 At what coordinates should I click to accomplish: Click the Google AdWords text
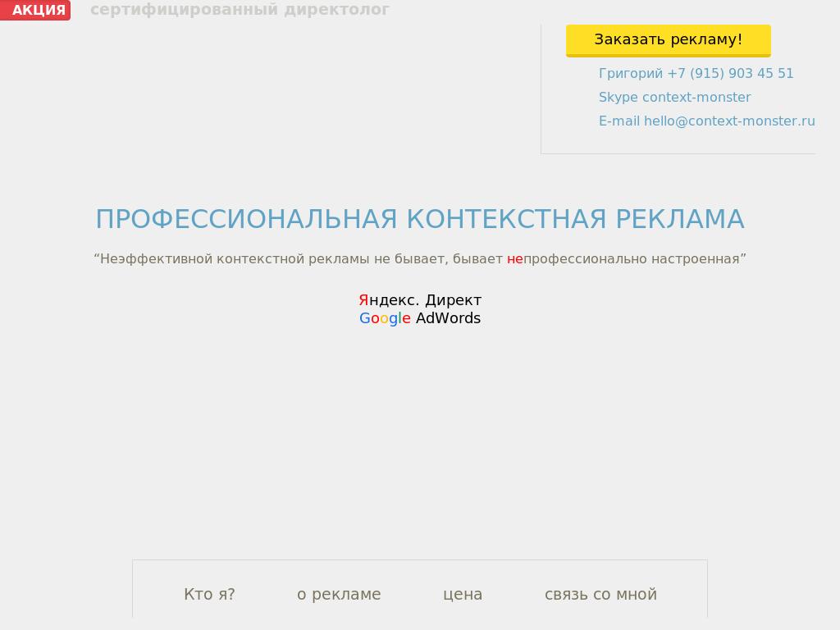420,318
